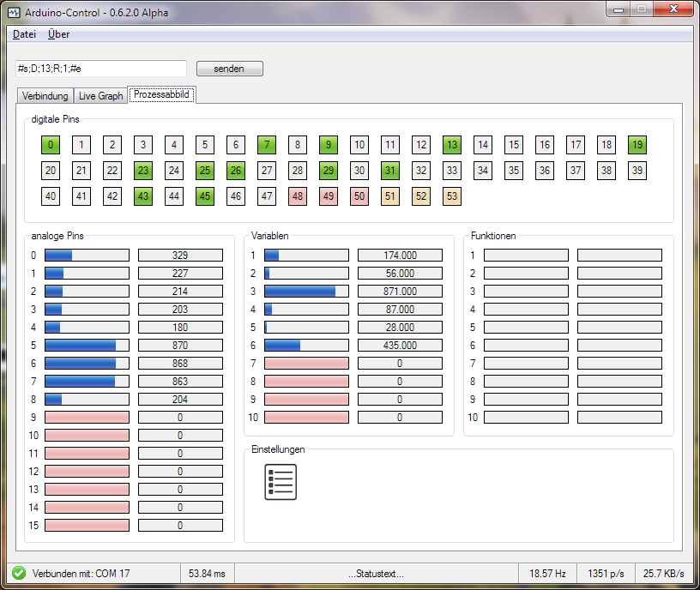
Task: Click analog value 870
Action: click(180, 346)
